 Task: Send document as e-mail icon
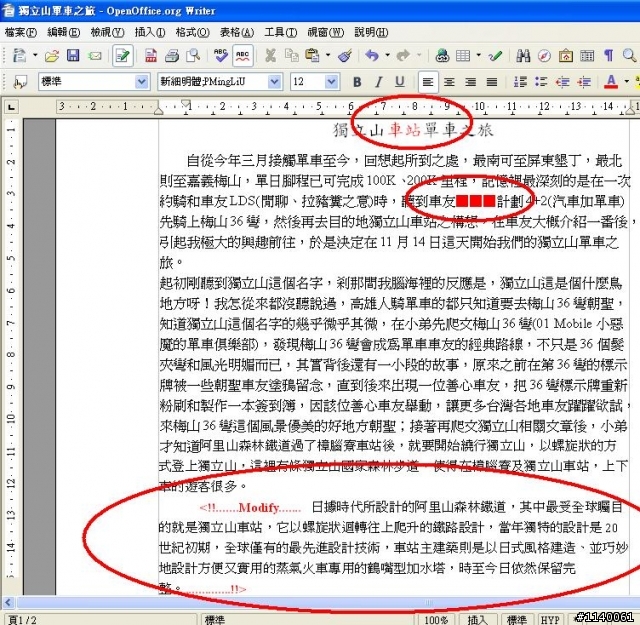pyautogui.click(x=95, y=55)
